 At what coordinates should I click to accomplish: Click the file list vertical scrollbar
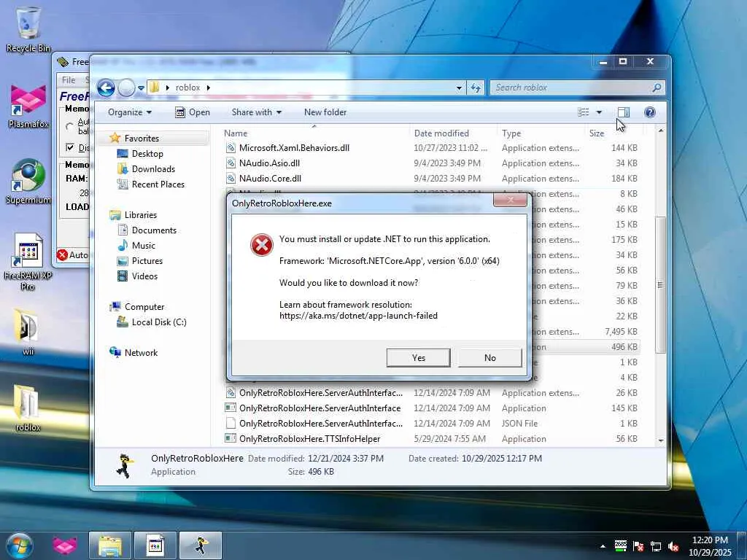click(x=660, y=285)
